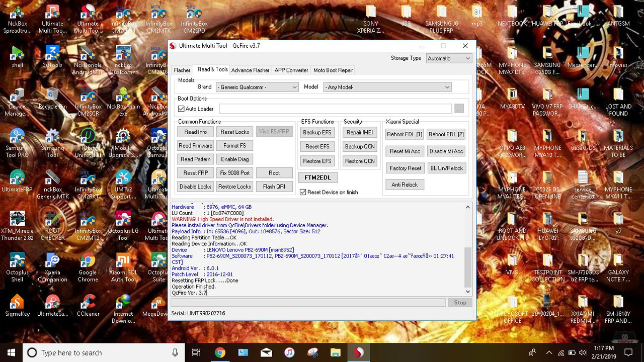The width and height of the screenshot is (644, 362).
Task: Uncheck Reset Device on finish
Action: pyautogui.click(x=303, y=192)
